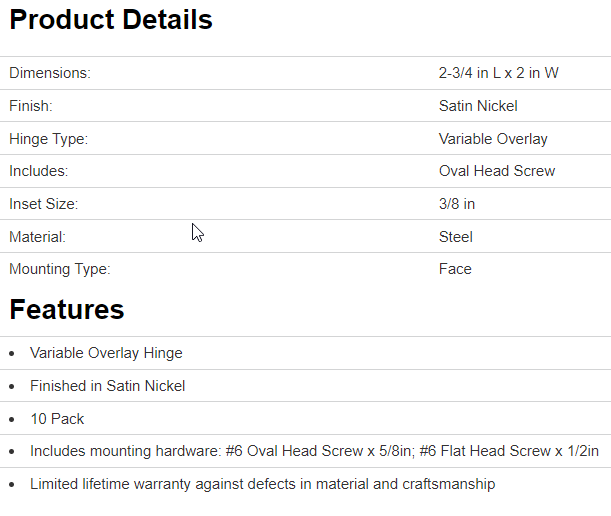Viewport: 611px width, 516px height.
Task: Click the Includes label
Action: tap(38, 171)
